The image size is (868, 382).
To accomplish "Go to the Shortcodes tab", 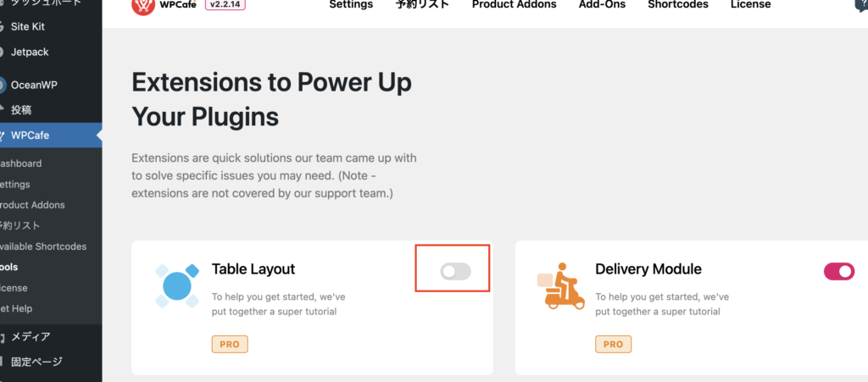I will pos(678,4).
